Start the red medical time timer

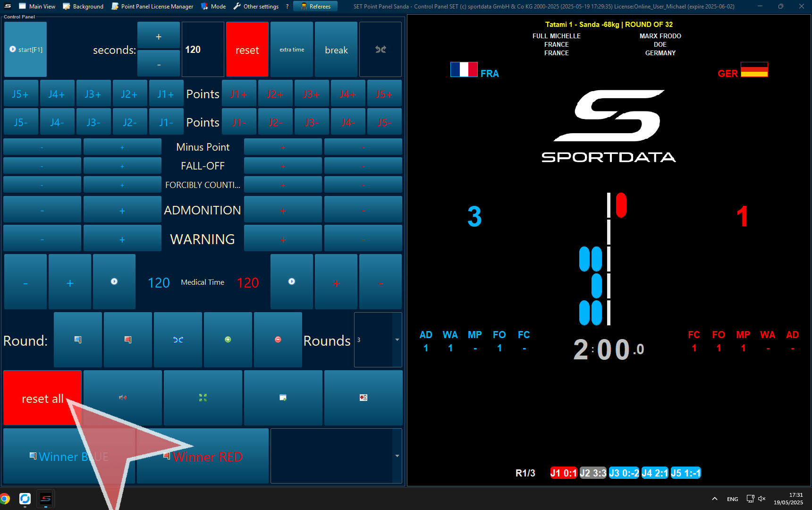pyautogui.click(x=292, y=281)
